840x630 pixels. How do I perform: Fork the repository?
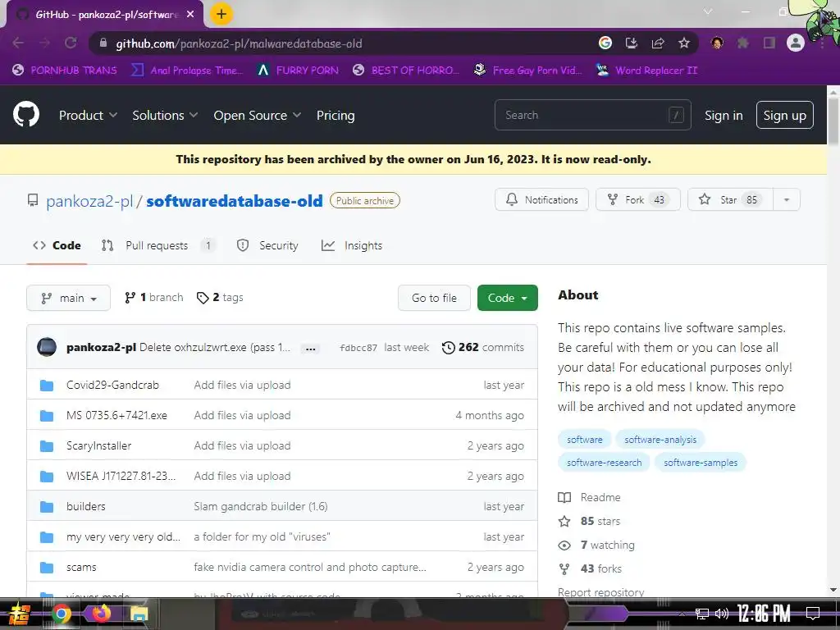pyautogui.click(x=638, y=200)
